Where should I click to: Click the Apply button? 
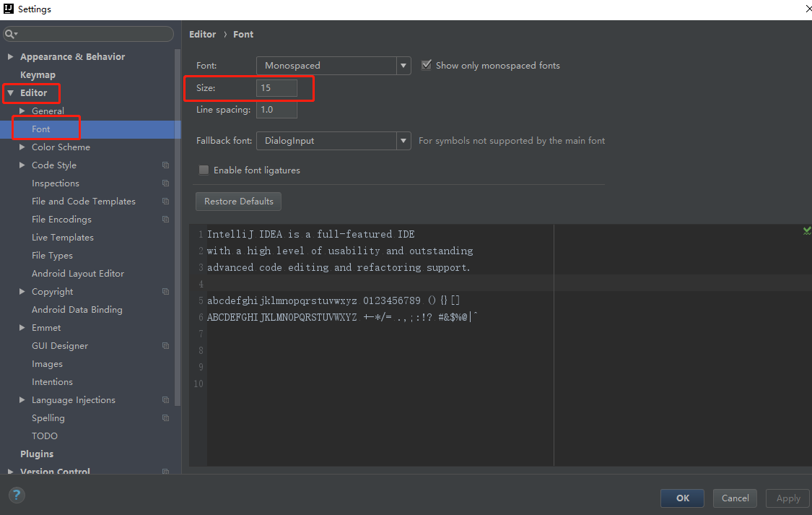click(787, 498)
